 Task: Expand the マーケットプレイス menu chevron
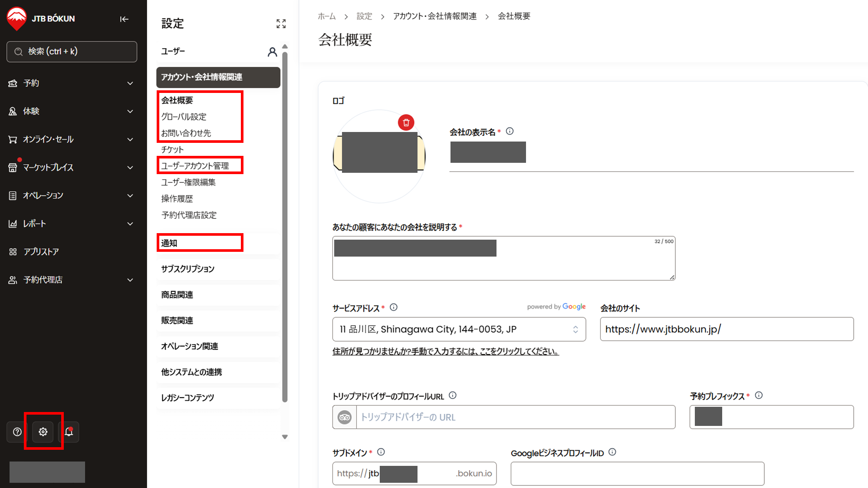(x=130, y=168)
